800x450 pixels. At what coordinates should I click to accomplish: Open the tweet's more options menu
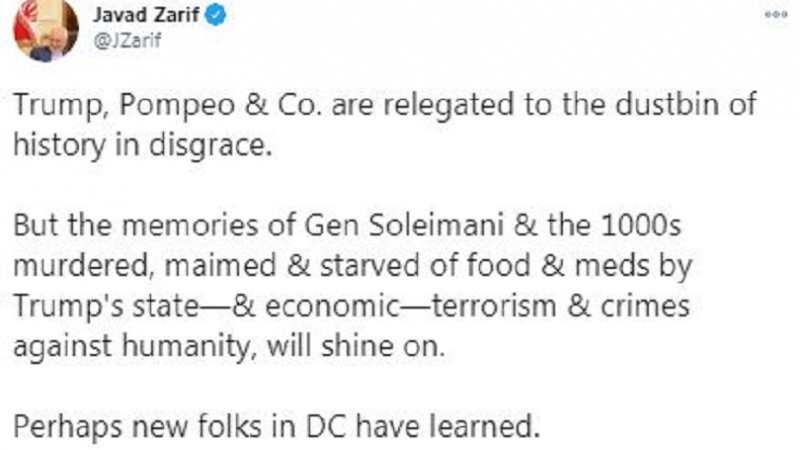coord(774,15)
